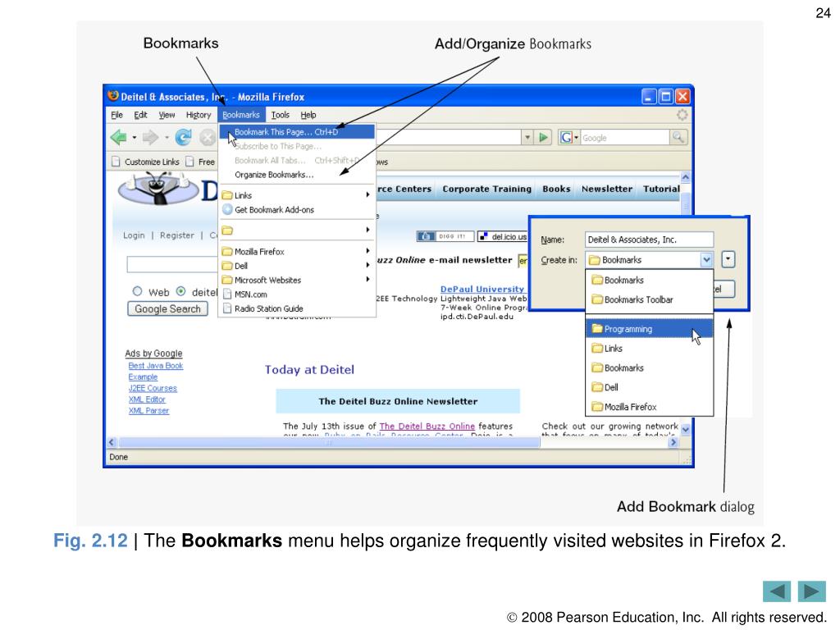Select Programming folder in dropdown list

[650, 329]
